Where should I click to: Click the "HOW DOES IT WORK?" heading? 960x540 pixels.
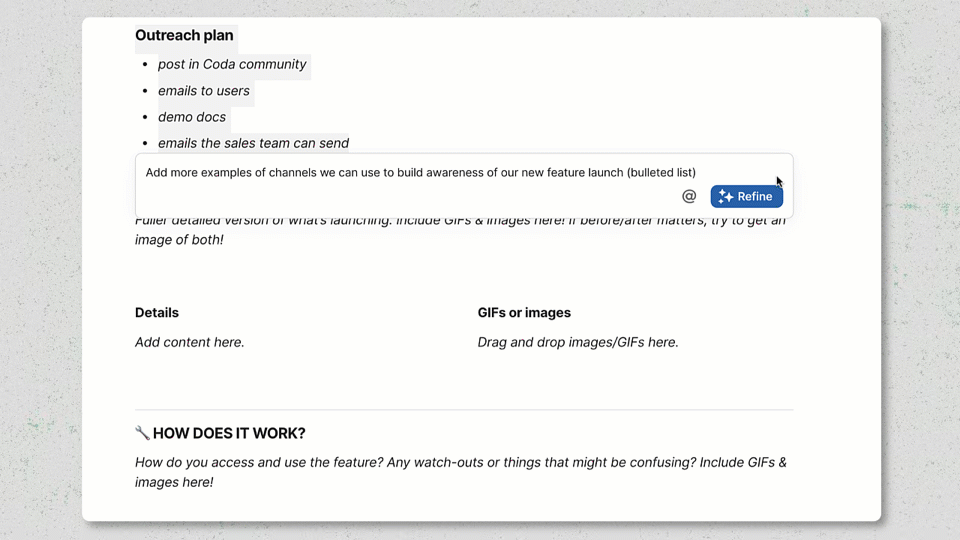229,433
